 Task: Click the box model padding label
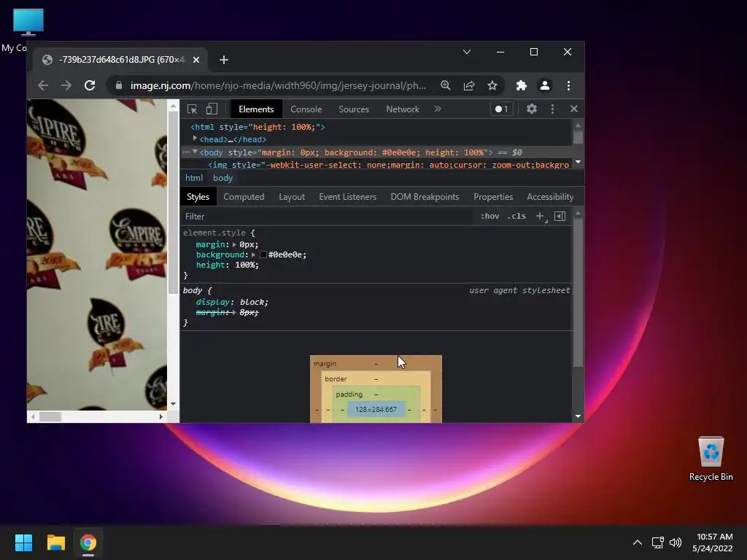[349, 394]
